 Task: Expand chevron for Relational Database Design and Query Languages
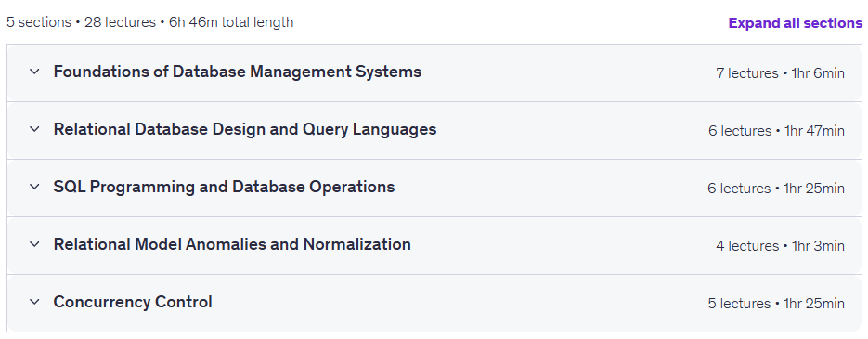(34, 130)
